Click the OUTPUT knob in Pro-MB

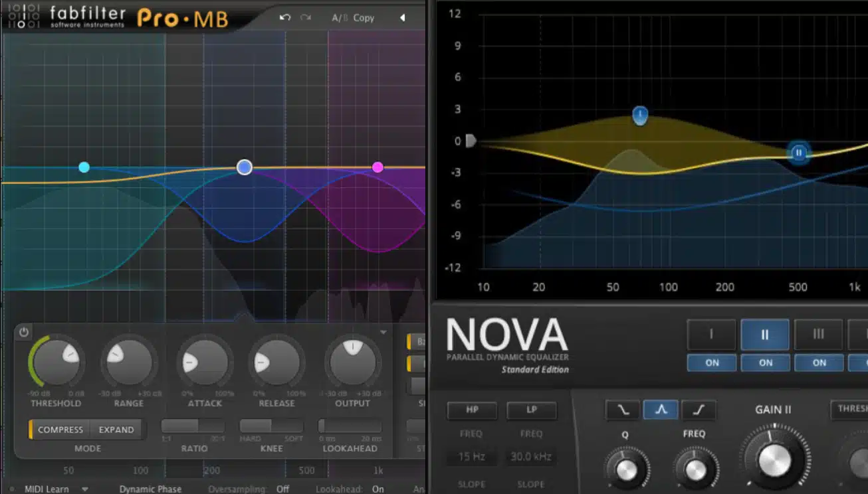pos(352,363)
